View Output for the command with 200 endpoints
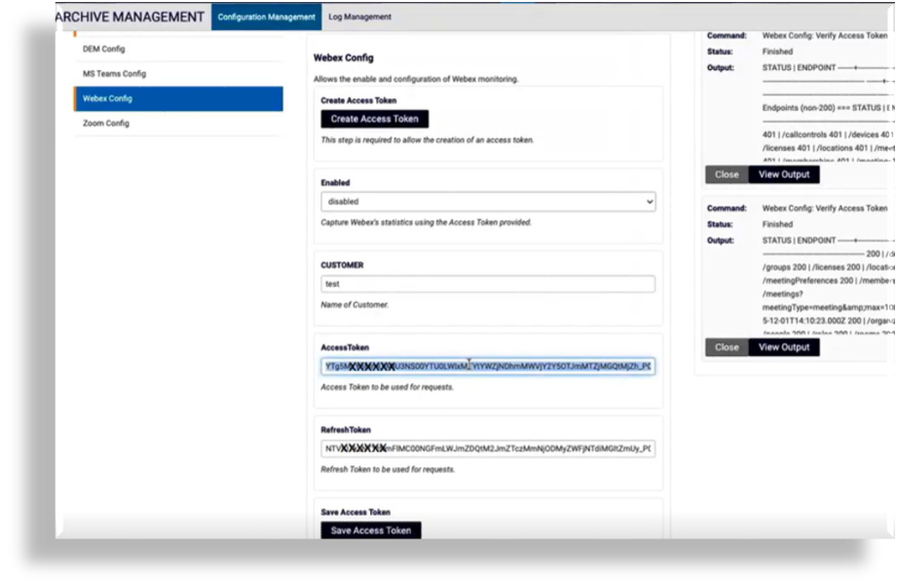The width and height of the screenshot is (897, 588). point(784,348)
